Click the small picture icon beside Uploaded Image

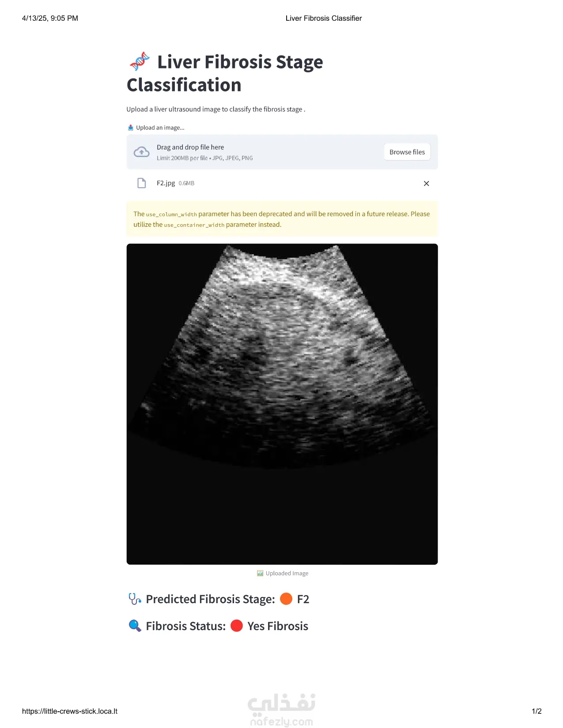(260, 573)
